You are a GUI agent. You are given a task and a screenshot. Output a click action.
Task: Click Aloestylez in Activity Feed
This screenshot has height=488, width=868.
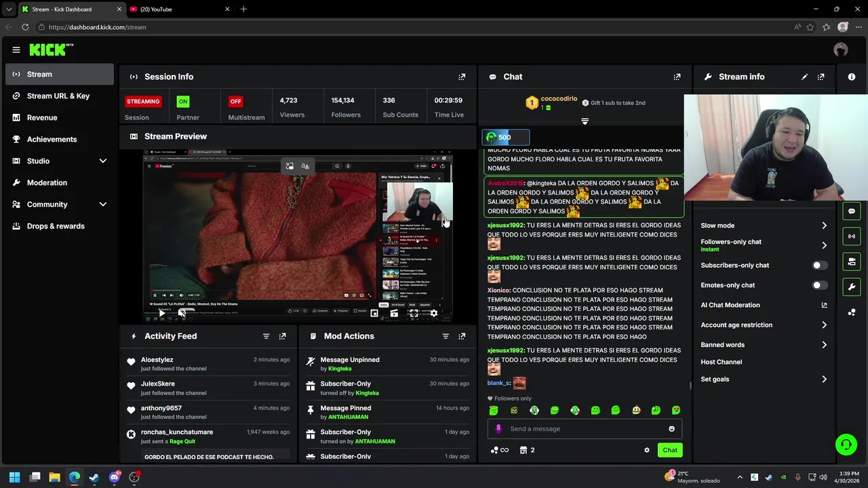pyautogui.click(x=157, y=360)
